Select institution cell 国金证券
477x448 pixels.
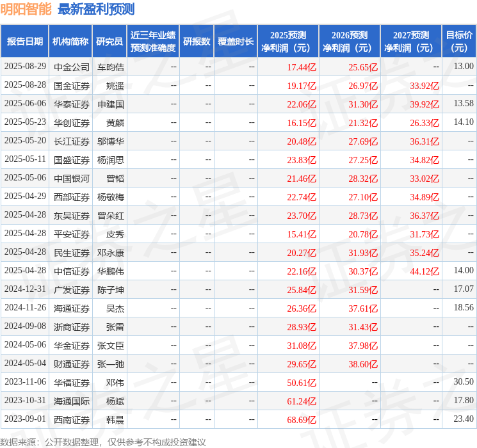(72, 86)
